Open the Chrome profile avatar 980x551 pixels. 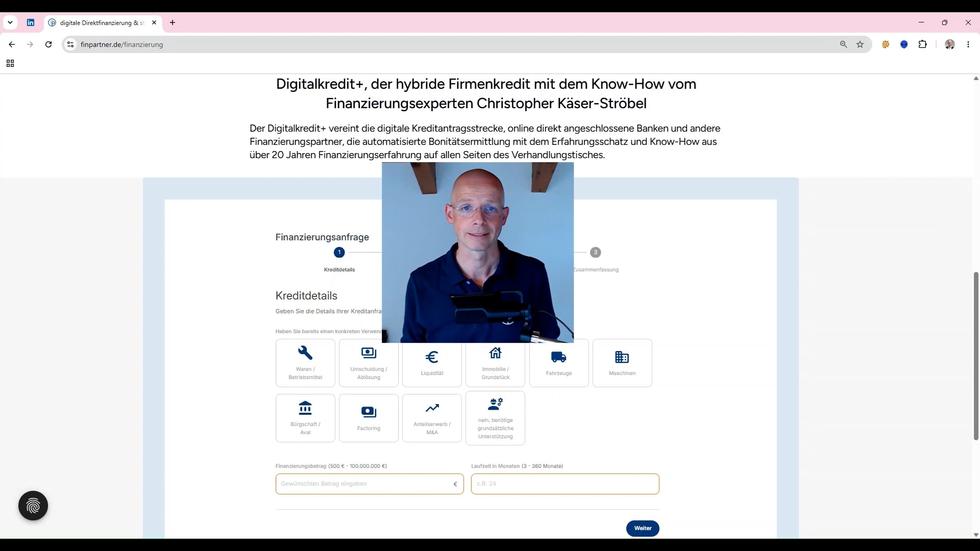(950, 44)
